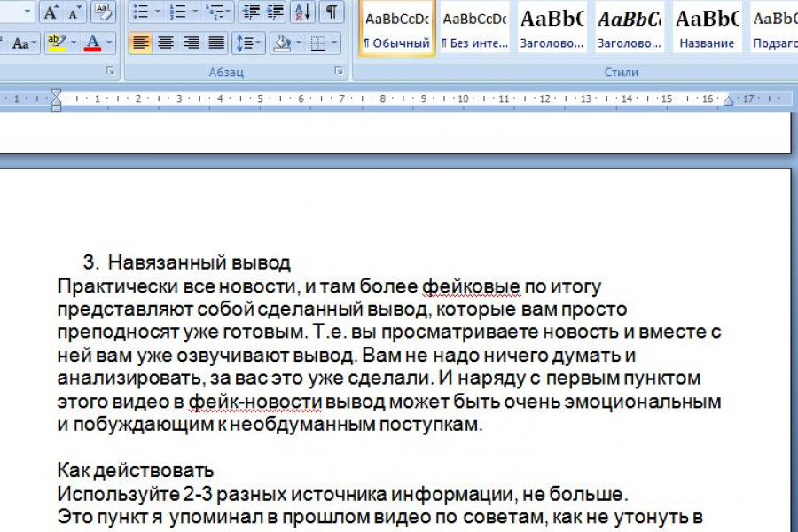Open the borders dropdown arrow

334,43
